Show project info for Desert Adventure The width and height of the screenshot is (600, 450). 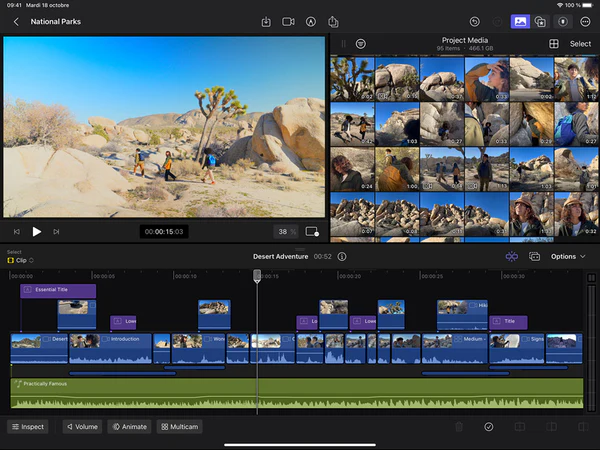point(342,256)
